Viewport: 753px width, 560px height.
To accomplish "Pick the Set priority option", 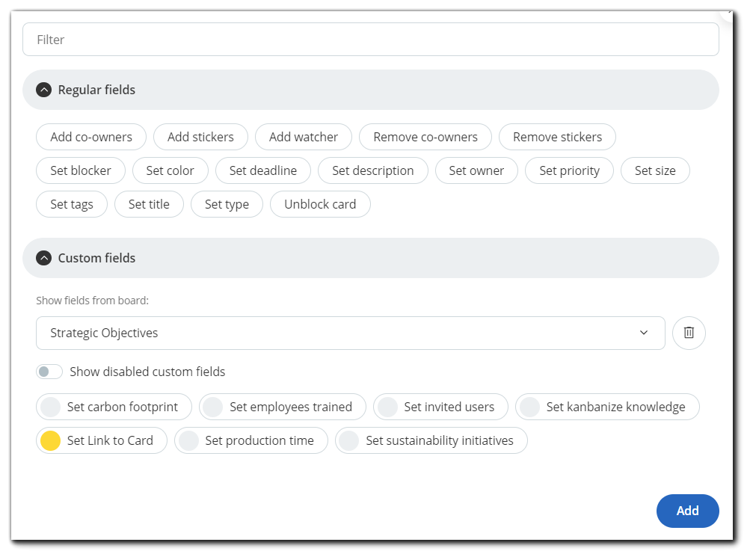I will (569, 170).
